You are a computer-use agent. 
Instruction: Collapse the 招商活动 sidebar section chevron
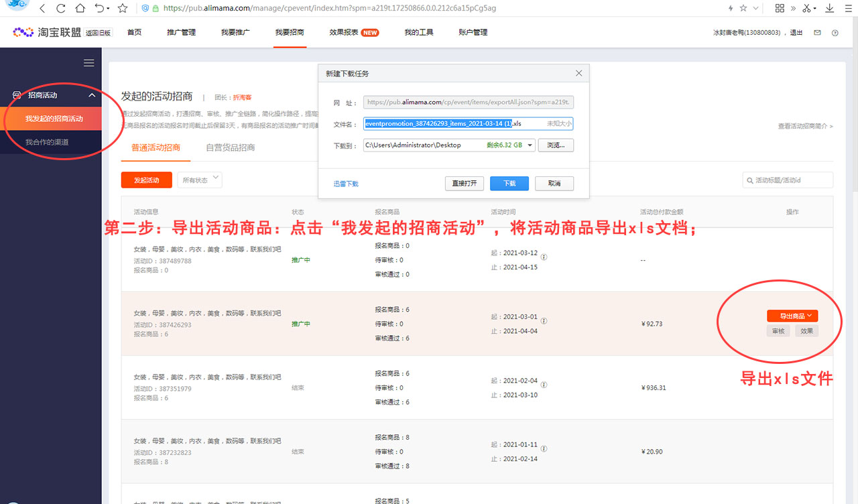(x=92, y=94)
